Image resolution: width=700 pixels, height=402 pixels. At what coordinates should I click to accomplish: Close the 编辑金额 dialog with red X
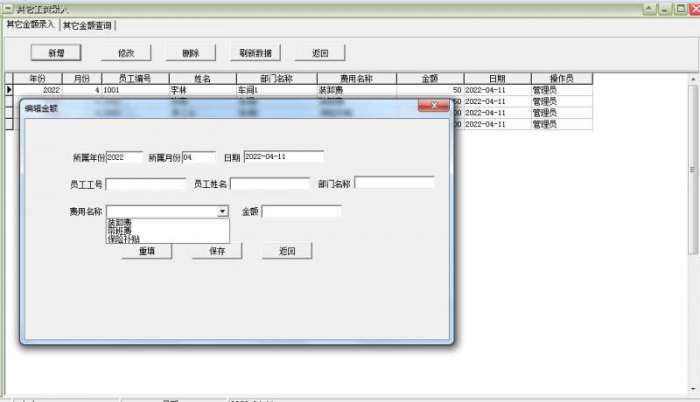(433, 105)
